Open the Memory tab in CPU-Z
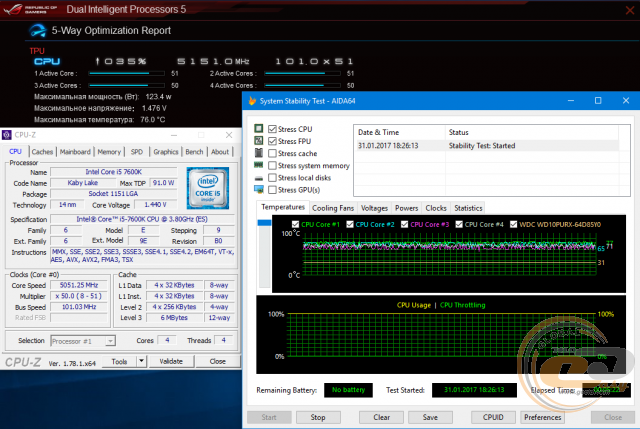 109,152
